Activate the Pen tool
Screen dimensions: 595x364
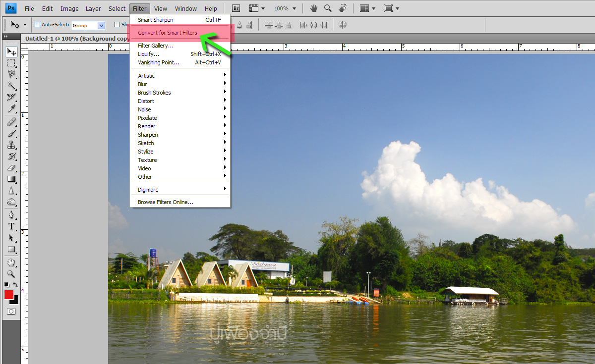click(x=11, y=214)
